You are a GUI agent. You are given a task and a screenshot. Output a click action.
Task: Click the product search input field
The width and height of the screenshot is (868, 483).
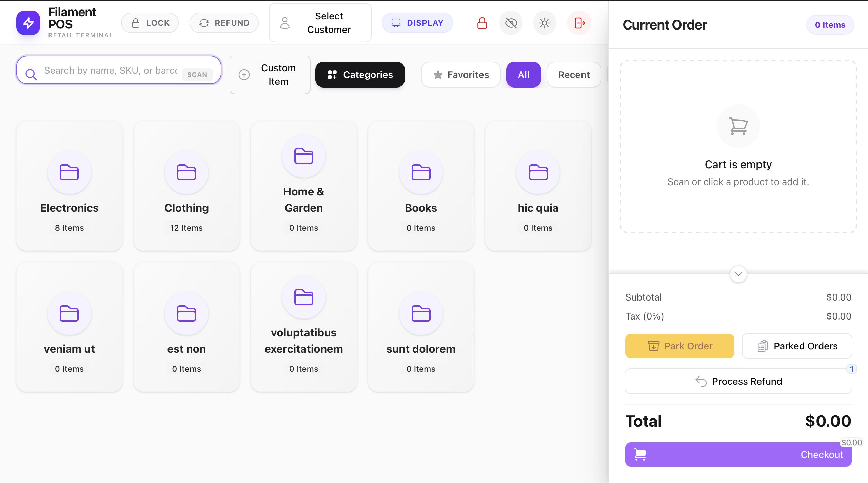tap(110, 71)
